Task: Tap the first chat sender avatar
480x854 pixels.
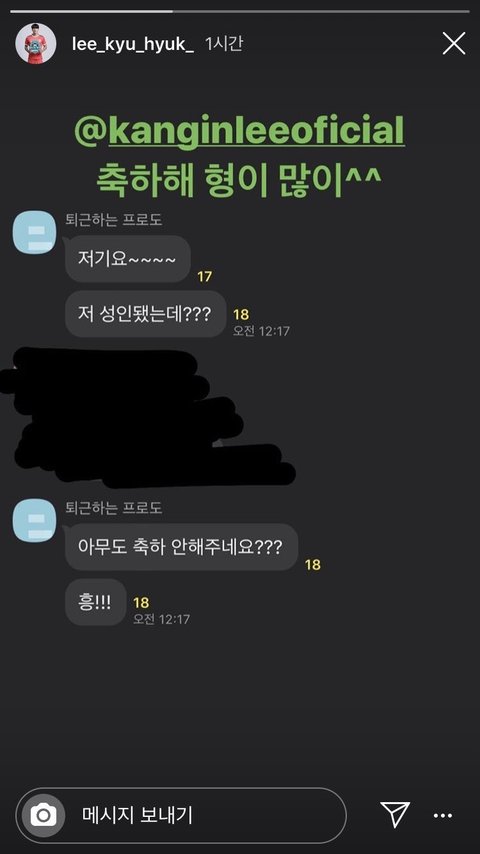Action: click(34, 233)
